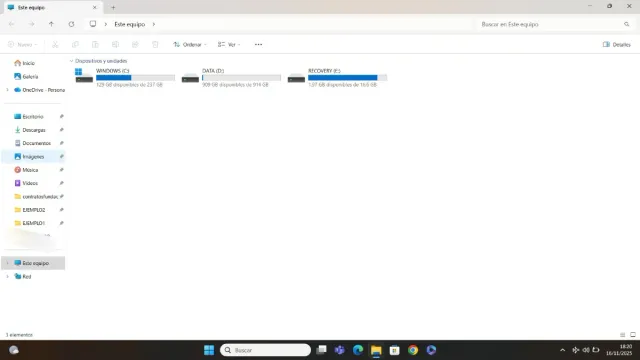Screen dimensions: 640x360
Task: Open Microsoft Store from taskbar
Action: click(394, 350)
